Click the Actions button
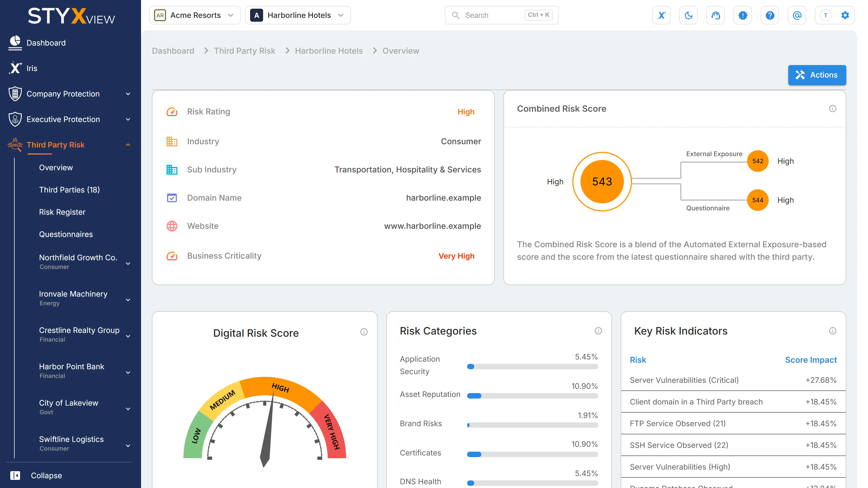This screenshot has height=488, width=868. click(817, 75)
